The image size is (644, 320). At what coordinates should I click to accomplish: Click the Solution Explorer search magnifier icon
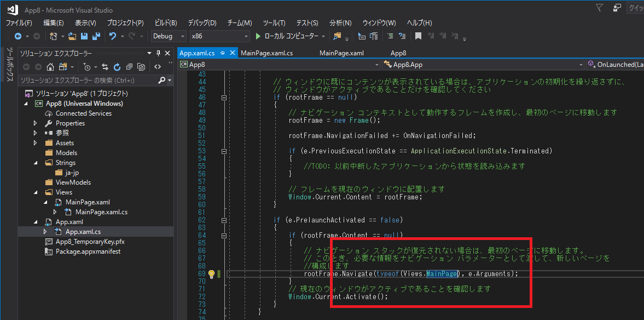pyautogui.click(x=162, y=80)
